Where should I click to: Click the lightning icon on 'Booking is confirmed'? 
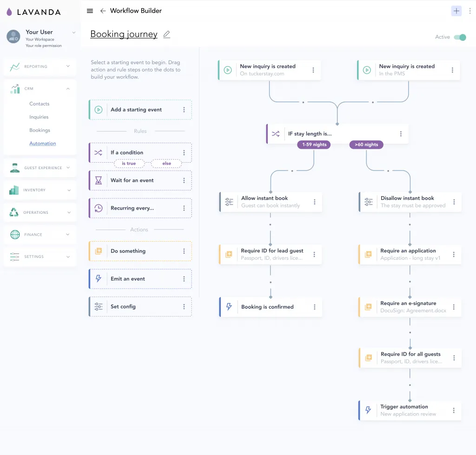229,307
